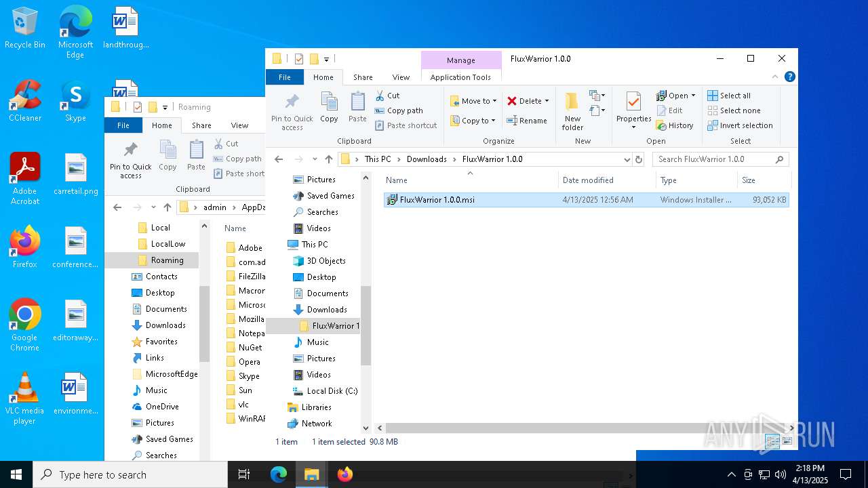Click Select none in the ribbon
The image size is (868, 488).
pos(734,110)
